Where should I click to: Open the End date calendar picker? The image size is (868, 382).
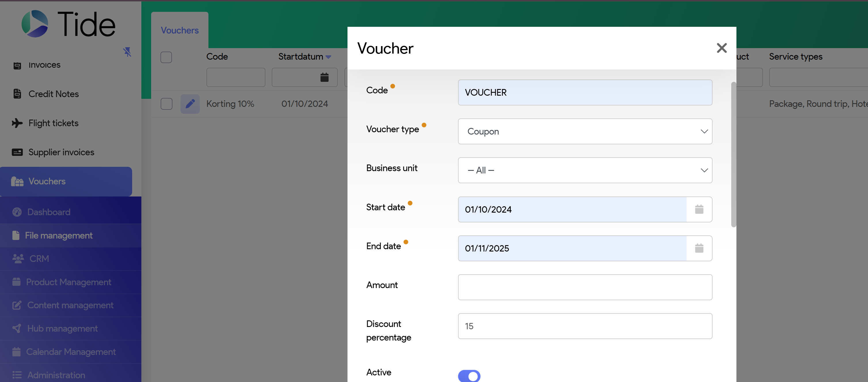[699, 249]
